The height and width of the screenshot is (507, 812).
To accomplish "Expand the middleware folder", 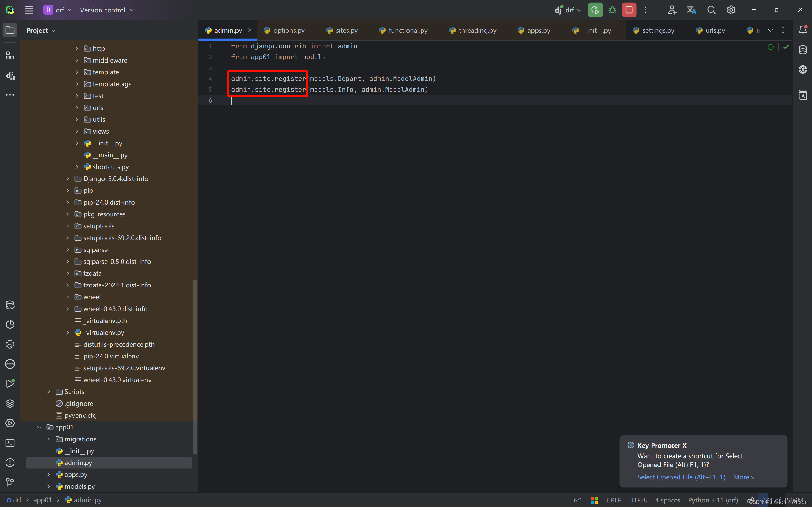I will click(x=77, y=60).
